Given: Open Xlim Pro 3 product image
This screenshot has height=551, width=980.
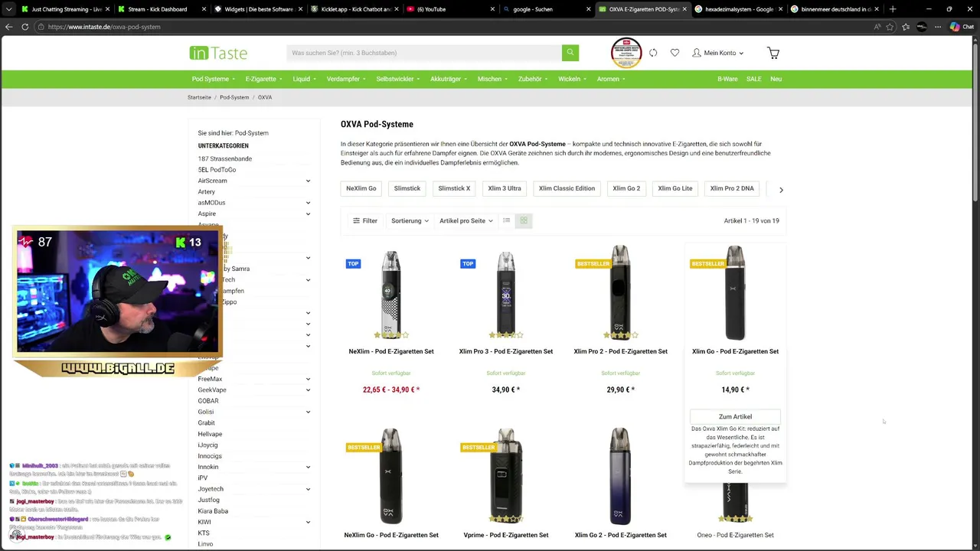Looking at the screenshot, I should coord(506,295).
